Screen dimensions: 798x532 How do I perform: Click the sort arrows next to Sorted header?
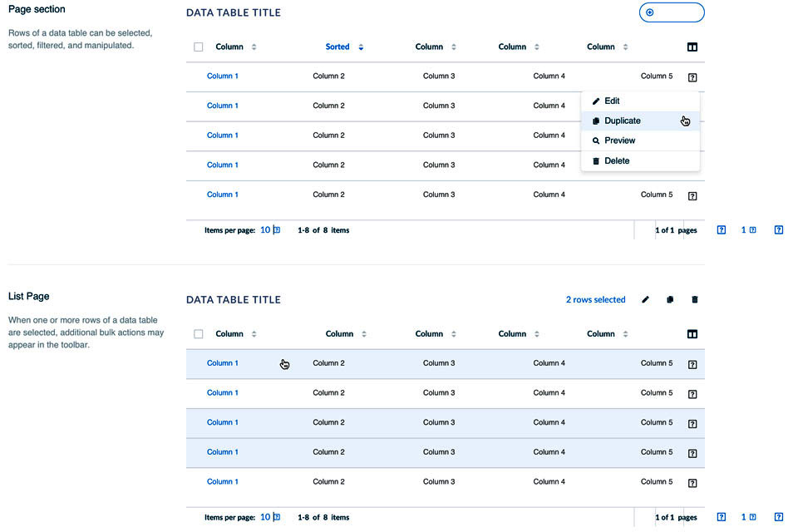[361, 47]
